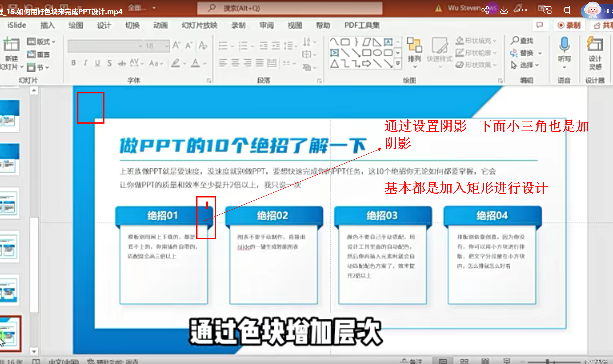
Task: Click the Bold formatting icon
Action: (x=73, y=63)
